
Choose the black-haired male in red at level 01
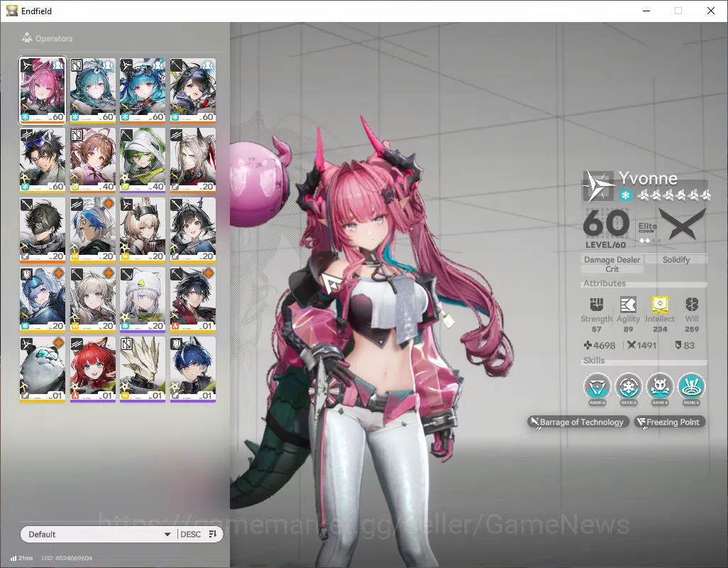[193, 300]
